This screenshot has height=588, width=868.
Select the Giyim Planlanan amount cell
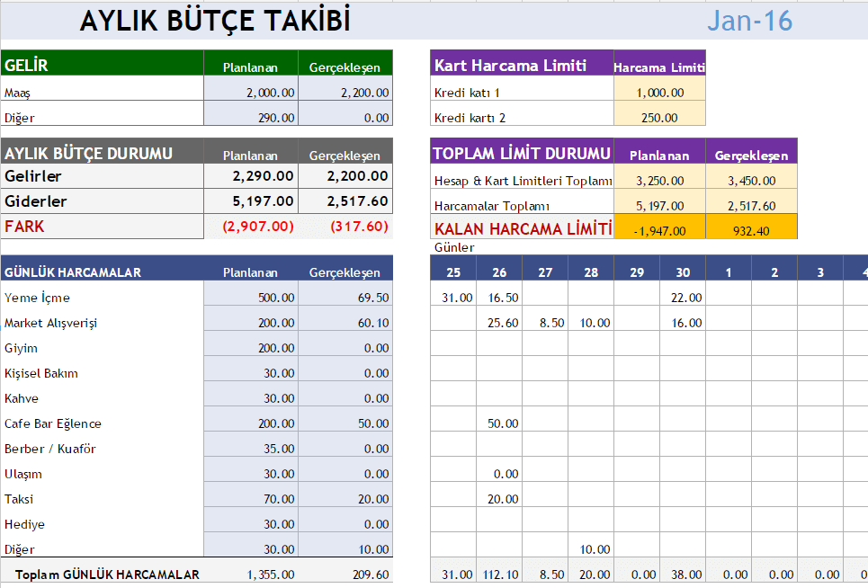coord(251,348)
